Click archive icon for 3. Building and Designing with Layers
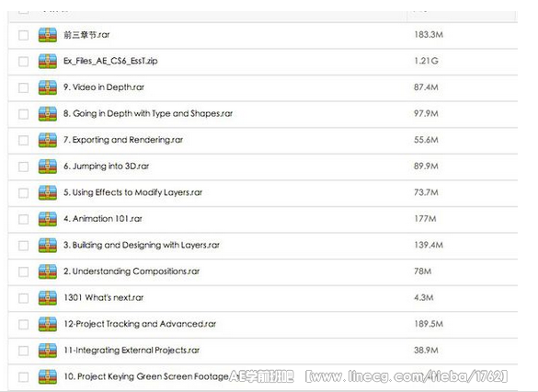The width and height of the screenshot is (538, 392). tap(48, 246)
